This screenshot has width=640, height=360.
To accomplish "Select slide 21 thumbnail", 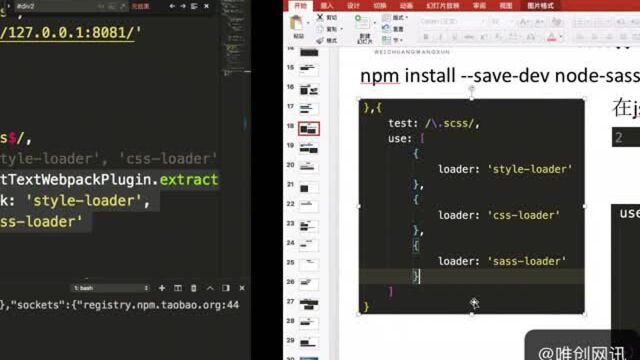I will [x=309, y=187].
